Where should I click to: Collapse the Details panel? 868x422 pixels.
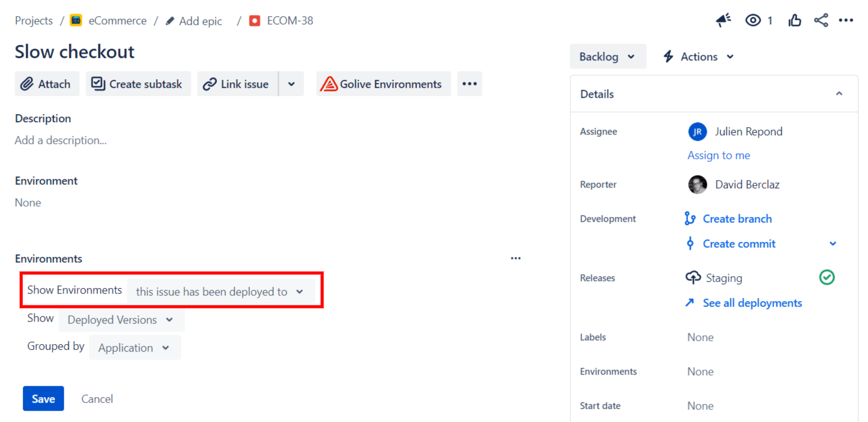tap(839, 94)
